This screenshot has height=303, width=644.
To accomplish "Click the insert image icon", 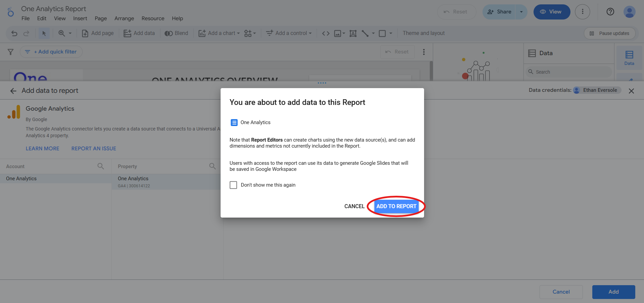I will click(x=338, y=33).
